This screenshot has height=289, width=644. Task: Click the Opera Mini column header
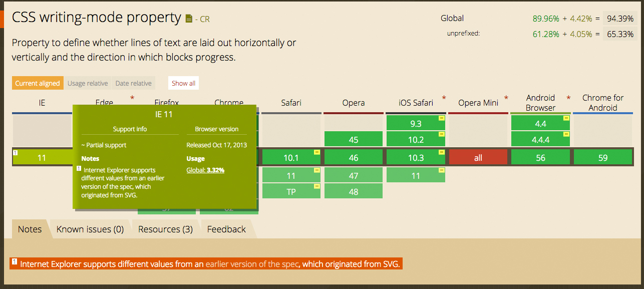(x=478, y=103)
